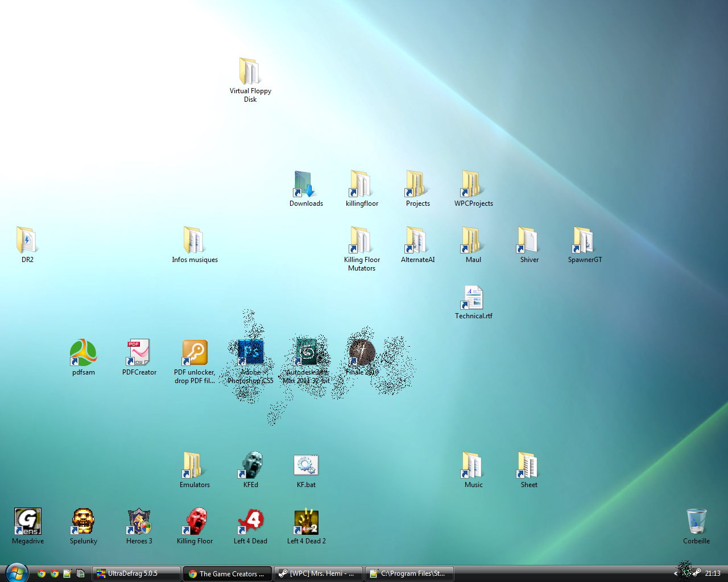Open the Infos musiques folder

click(x=195, y=240)
